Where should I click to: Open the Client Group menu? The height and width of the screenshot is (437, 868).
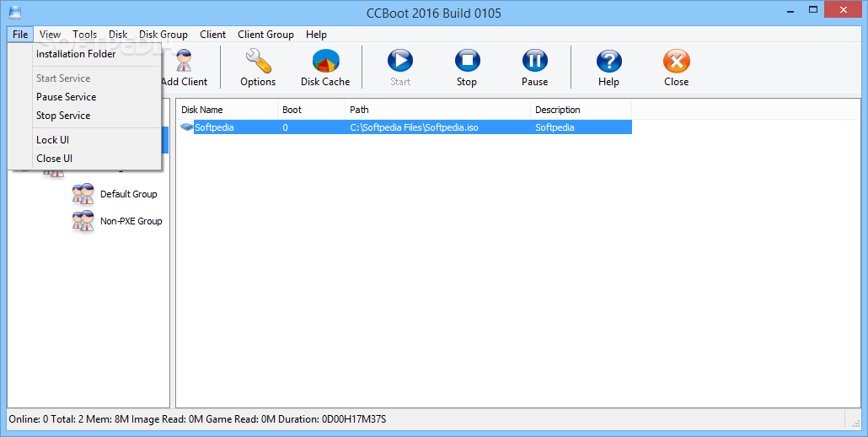pos(265,35)
